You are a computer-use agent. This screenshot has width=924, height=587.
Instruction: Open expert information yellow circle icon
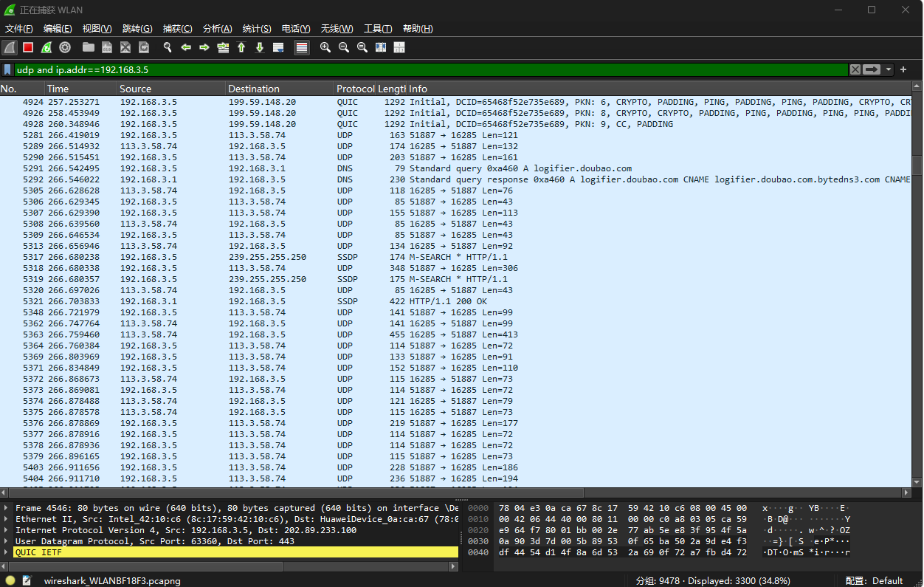[10, 580]
